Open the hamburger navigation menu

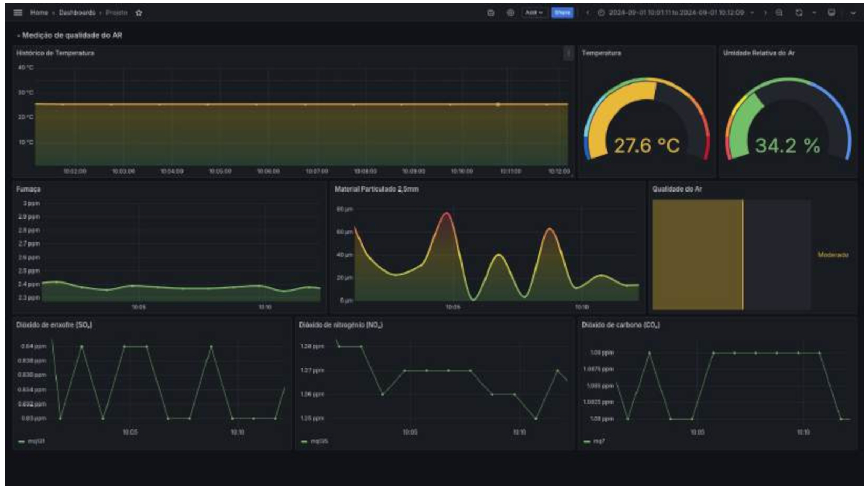[18, 13]
